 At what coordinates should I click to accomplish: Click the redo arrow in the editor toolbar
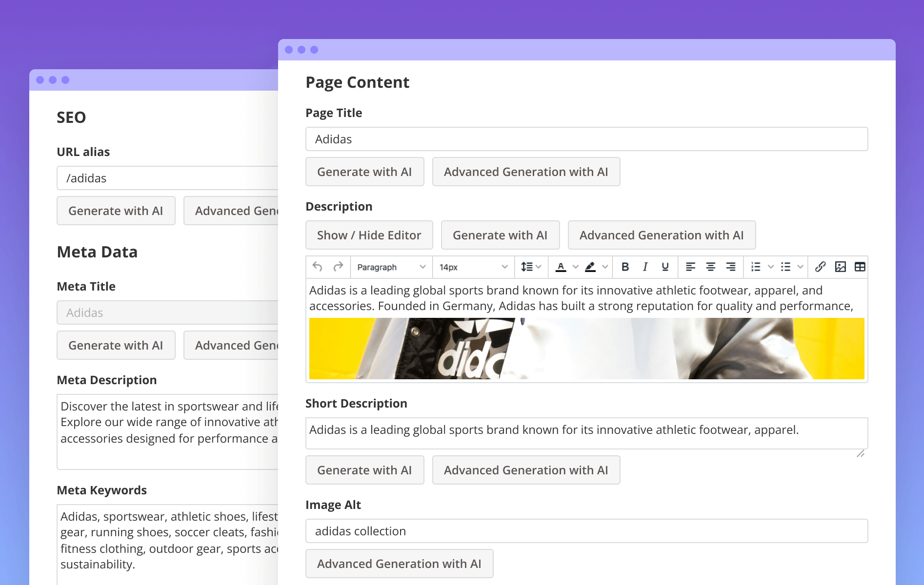(338, 267)
